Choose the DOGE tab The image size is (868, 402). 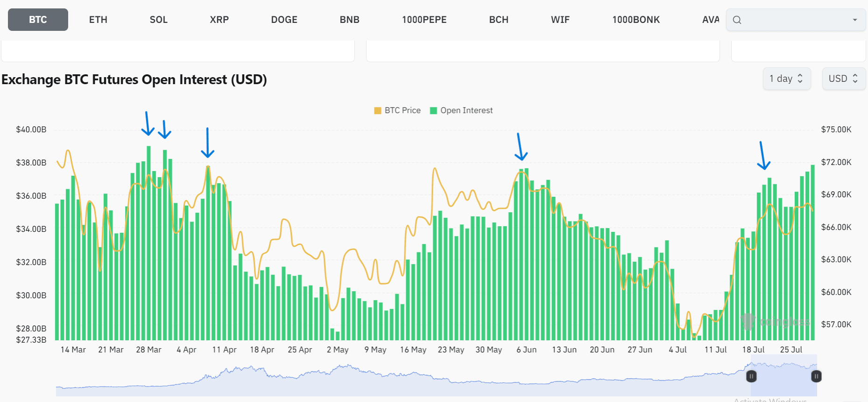284,20
